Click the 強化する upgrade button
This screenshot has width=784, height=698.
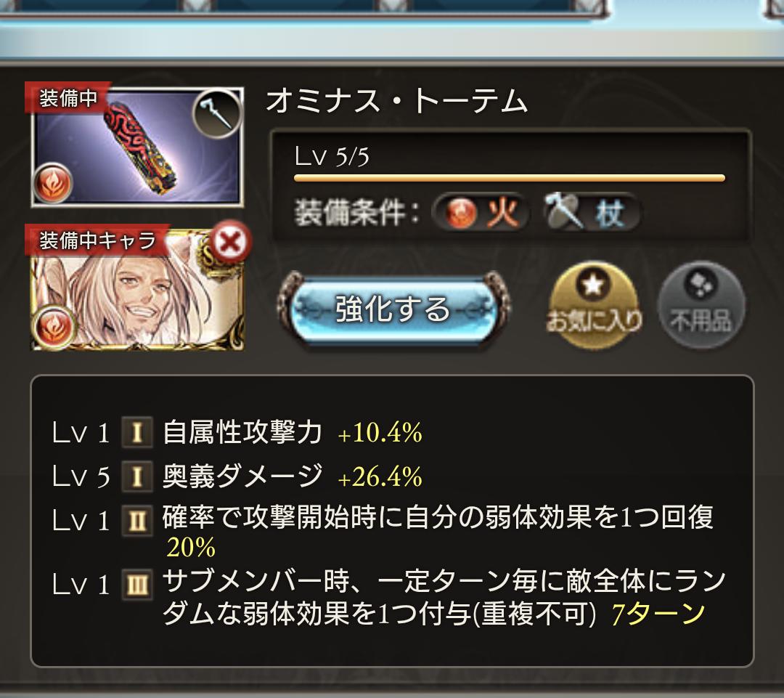pos(393,309)
